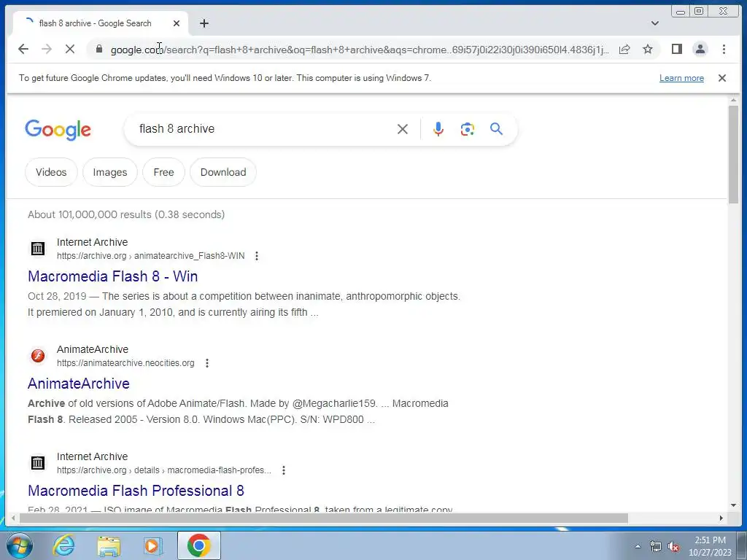Click the https://animatearchive.neocities.org URL text
Screen dimensions: 747x560
click(125, 363)
